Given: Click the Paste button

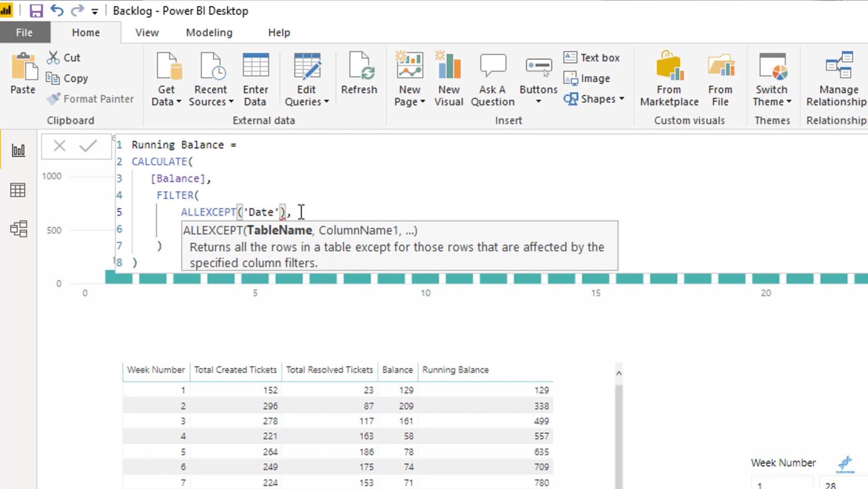Looking at the screenshot, I should coord(23,73).
